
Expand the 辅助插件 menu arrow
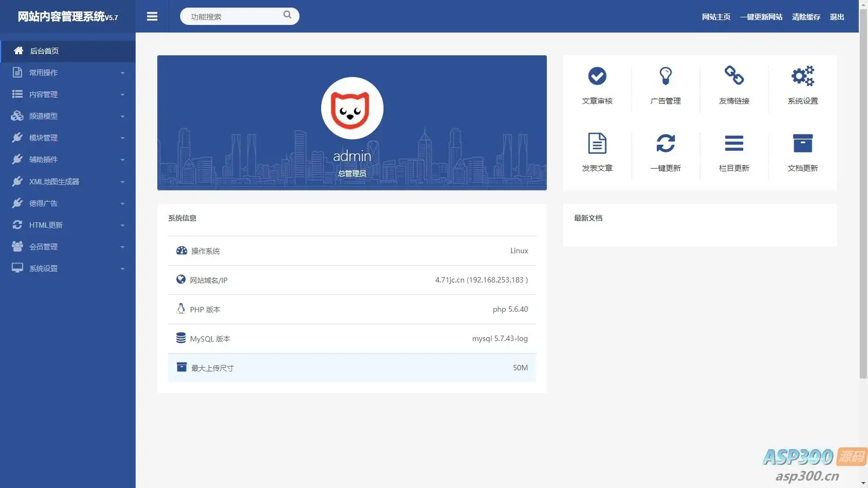click(x=123, y=159)
